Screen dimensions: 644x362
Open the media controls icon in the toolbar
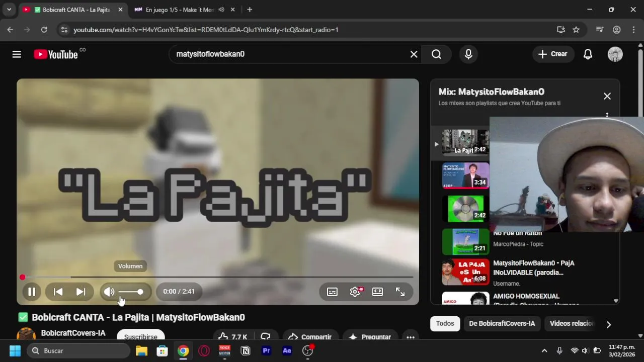point(599,30)
